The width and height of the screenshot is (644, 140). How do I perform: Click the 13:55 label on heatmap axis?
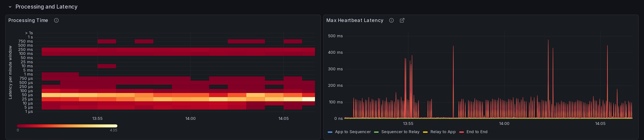pos(97,119)
